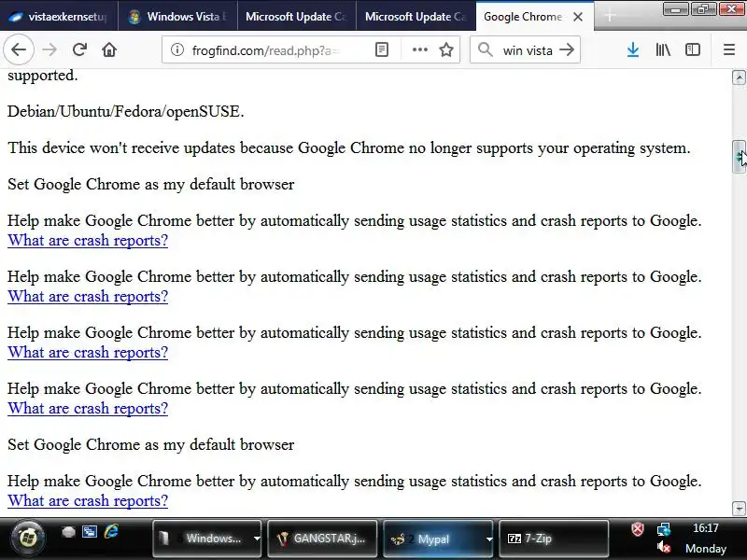Click the 'Debian/Ubuntu/Fedora/openSUSE.' text
The image size is (747, 560).
pos(126,111)
